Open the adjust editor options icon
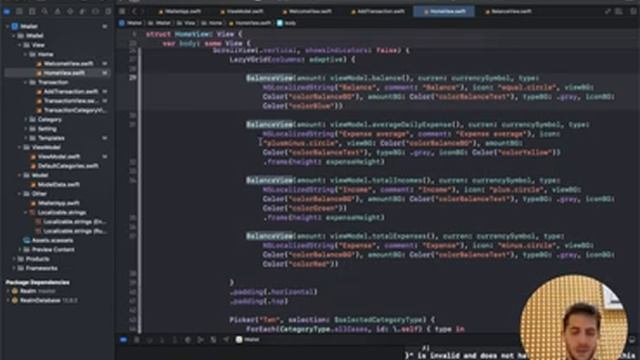Screen dimensions: 640x360 619,11
